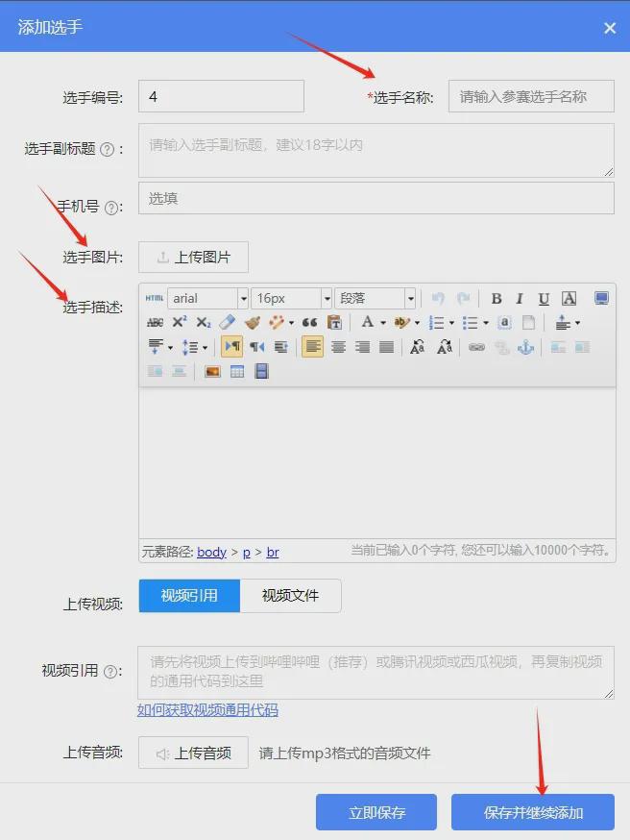Click 上传图片 button
630x840 pixels.
[193, 258]
